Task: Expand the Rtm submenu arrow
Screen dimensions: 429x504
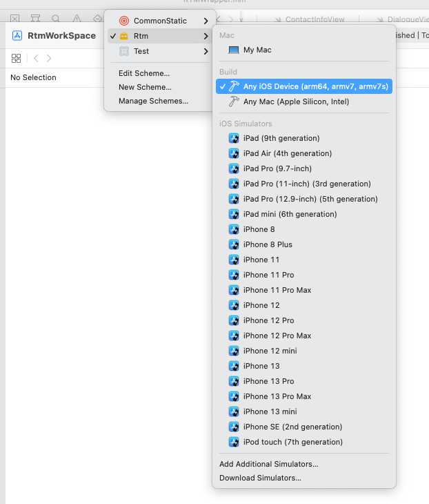Action: click(x=206, y=36)
